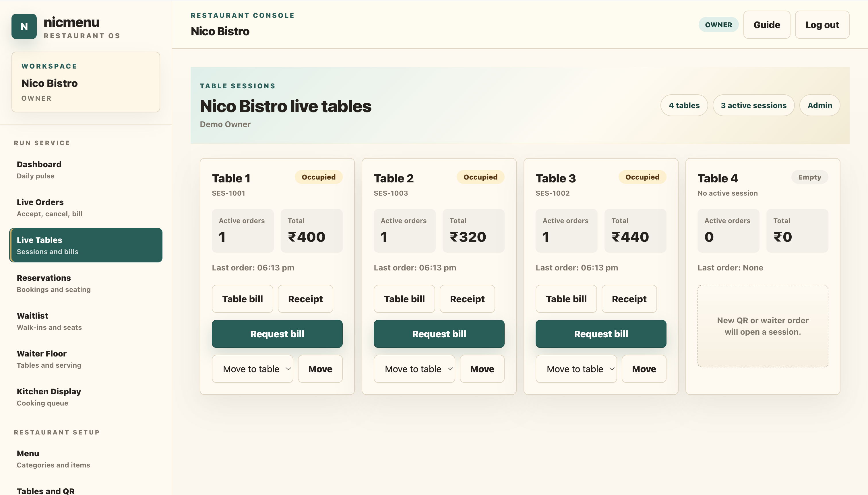Open Waiter Floor page
Image resolution: width=868 pixels, height=495 pixels.
pyautogui.click(x=86, y=359)
